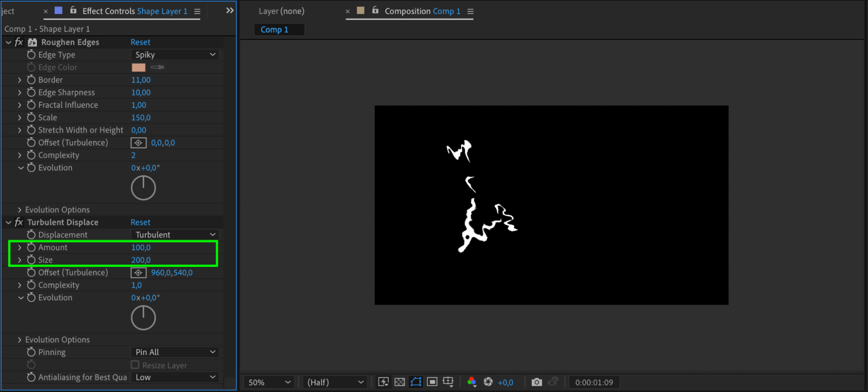Switch to the Composition Comp 1 tab
The image size is (868, 392).
pos(422,11)
